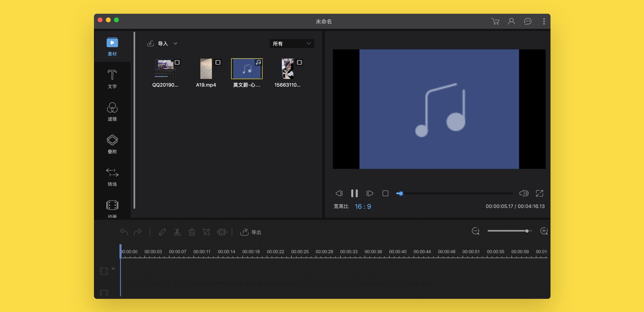644x312 pixels.
Task: Select the crop tool icon
Action: 206,232
